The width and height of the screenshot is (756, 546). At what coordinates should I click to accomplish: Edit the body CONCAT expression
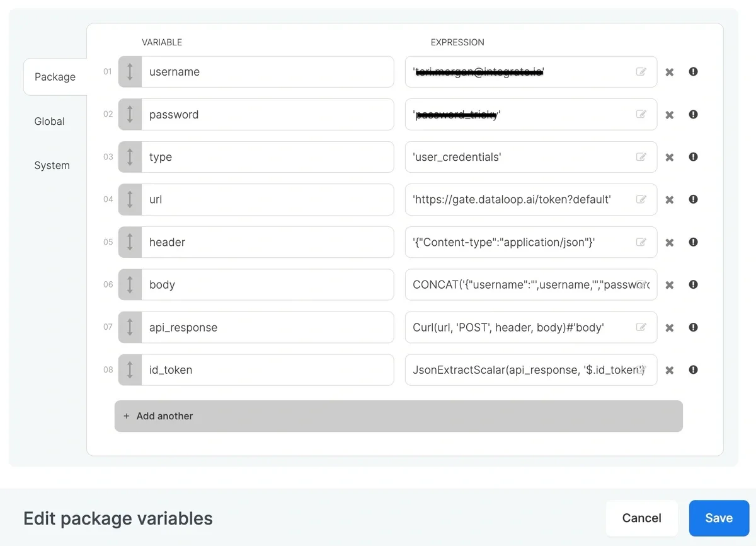tap(641, 284)
